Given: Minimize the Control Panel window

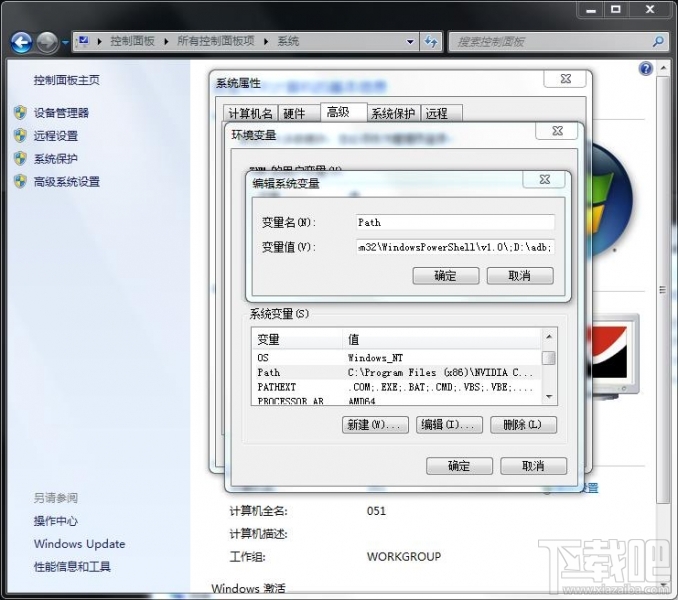Looking at the screenshot, I should tap(591, 10).
